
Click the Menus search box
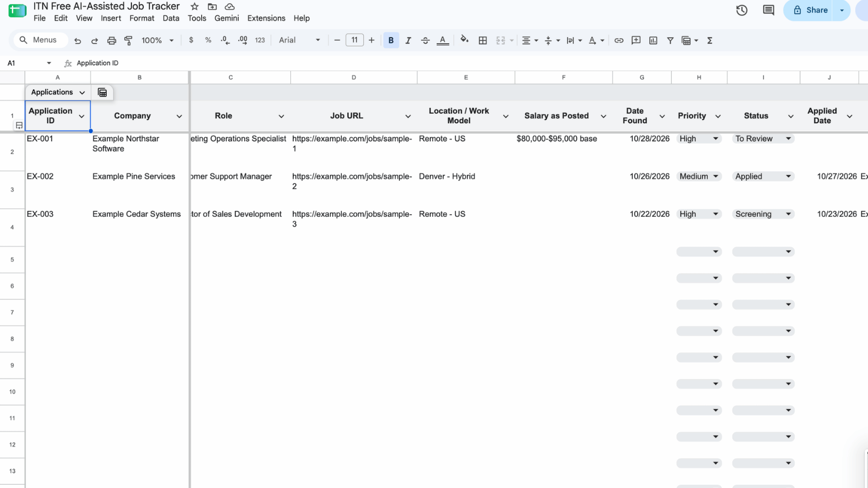click(x=41, y=40)
